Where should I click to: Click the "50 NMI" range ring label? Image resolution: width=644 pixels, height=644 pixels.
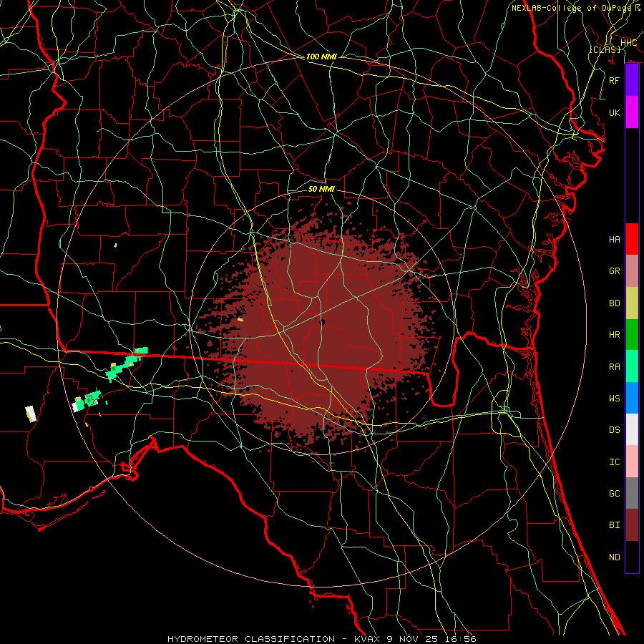pos(321,189)
